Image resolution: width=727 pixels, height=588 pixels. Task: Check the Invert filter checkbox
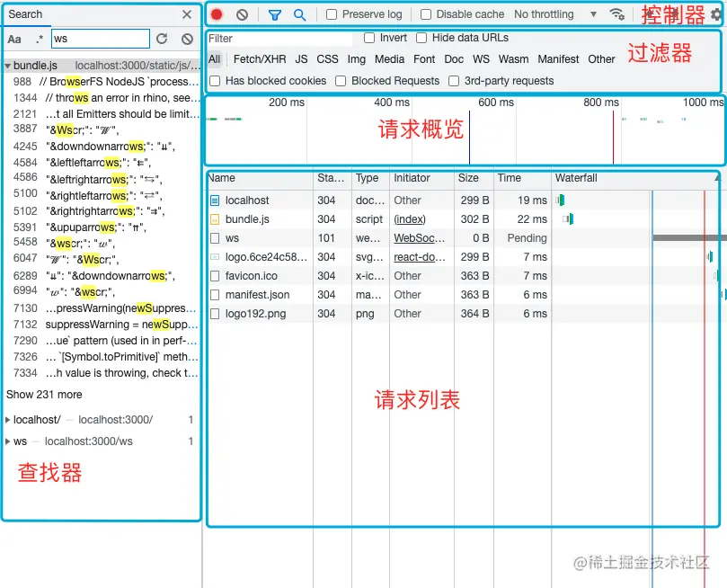click(369, 38)
